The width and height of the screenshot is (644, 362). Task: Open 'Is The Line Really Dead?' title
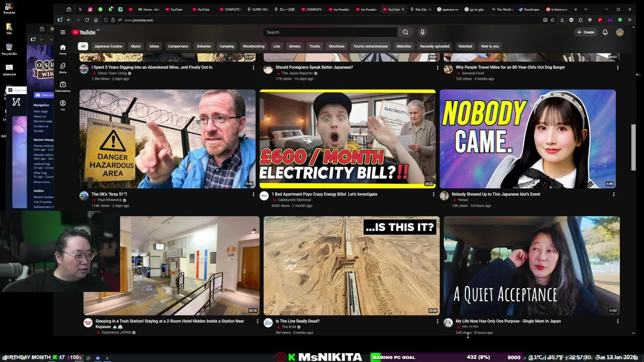(x=297, y=321)
